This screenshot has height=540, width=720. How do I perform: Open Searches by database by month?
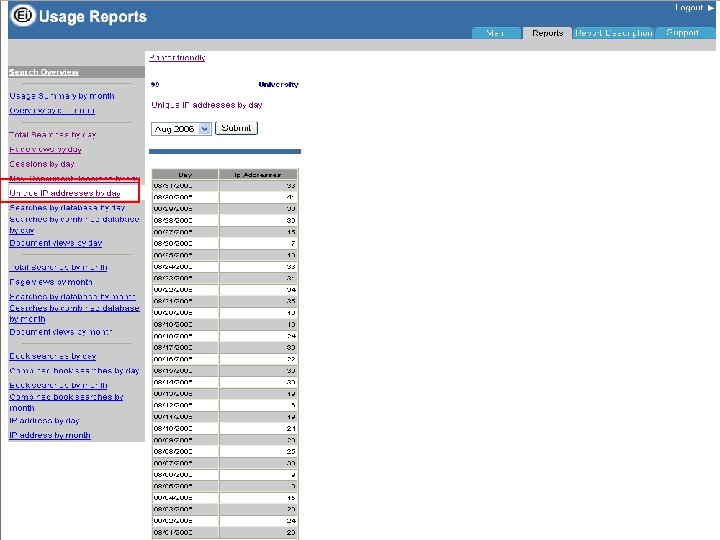coord(73,297)
